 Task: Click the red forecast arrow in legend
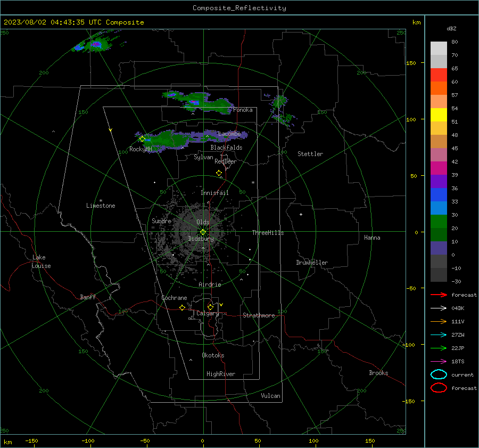click(x=439, y=295)
